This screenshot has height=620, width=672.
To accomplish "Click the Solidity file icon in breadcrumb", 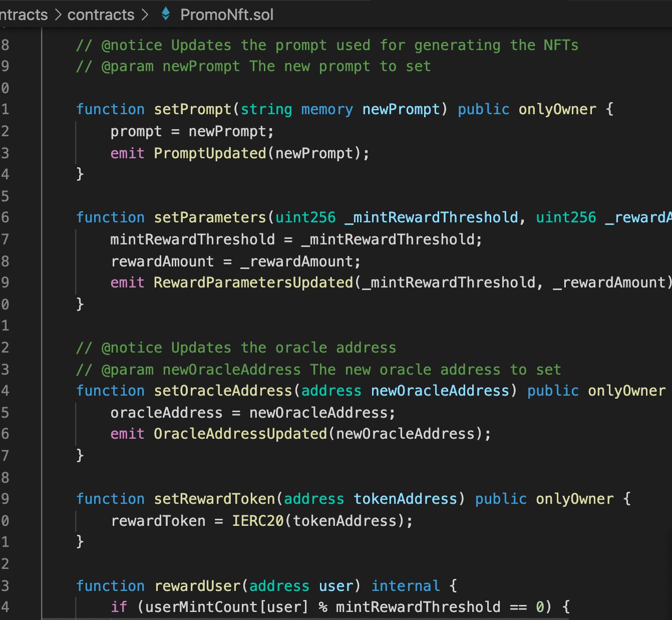I will coord(166,14).
